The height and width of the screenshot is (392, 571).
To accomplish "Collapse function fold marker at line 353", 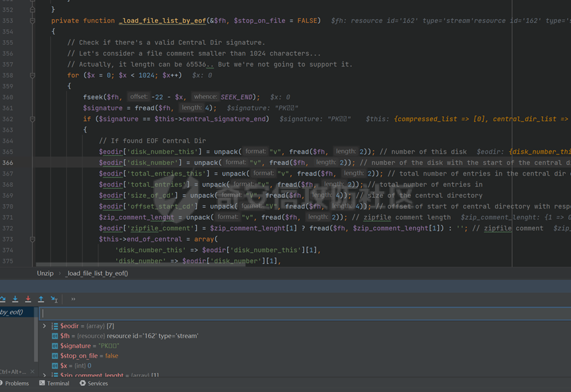I will point(32,20).
